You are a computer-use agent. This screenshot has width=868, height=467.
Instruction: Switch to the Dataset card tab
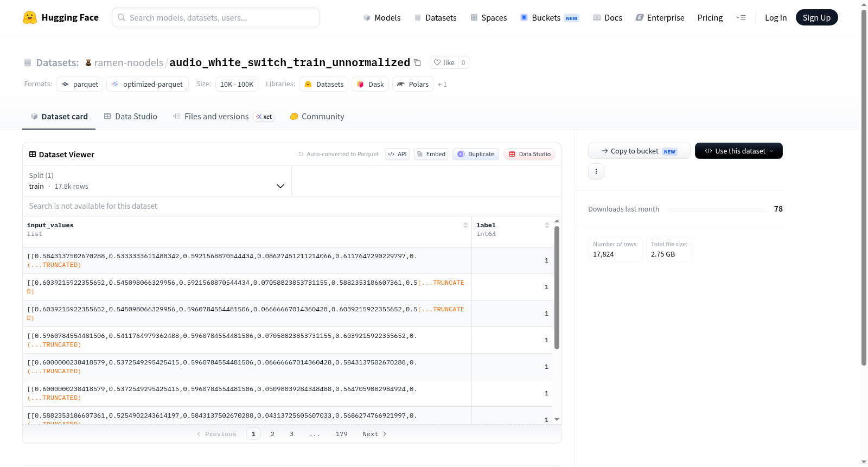point(59,117)
